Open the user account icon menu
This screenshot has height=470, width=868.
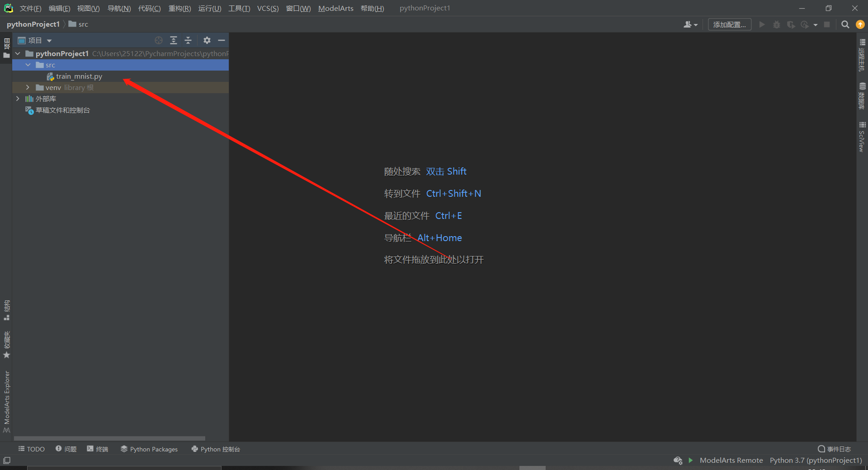(x=688, y=24)
